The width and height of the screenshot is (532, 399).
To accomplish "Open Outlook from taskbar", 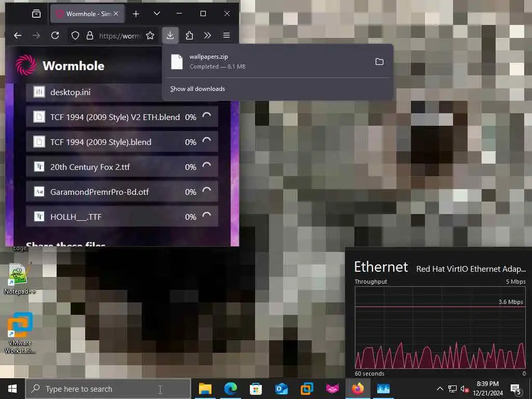I will (x=281, y=389).
